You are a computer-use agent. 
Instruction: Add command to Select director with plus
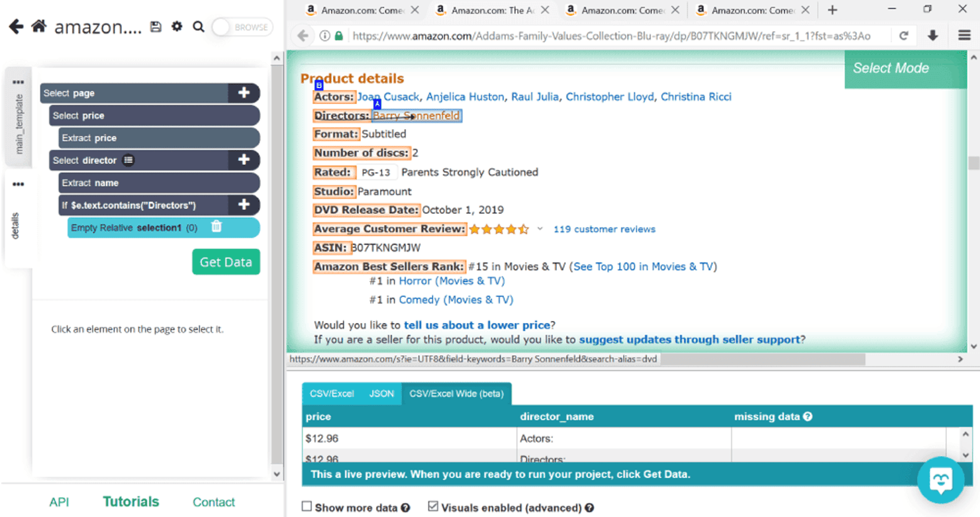(x=244, y=160)
